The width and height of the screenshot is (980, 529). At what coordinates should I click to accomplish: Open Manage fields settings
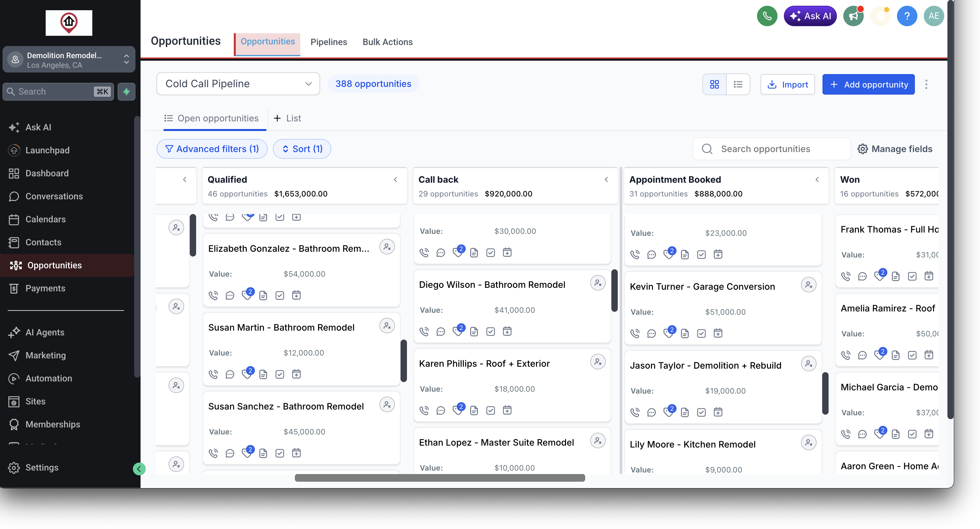tap(895, 149)
